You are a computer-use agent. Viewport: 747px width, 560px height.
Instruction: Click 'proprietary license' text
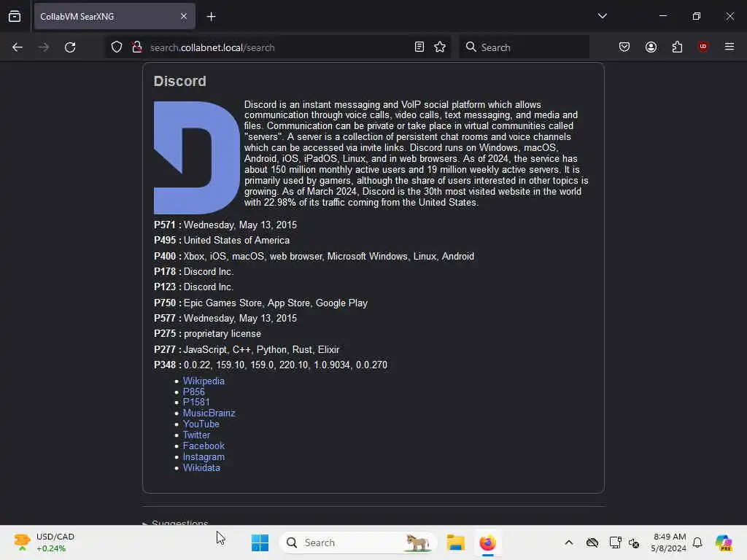click(222, 334)
